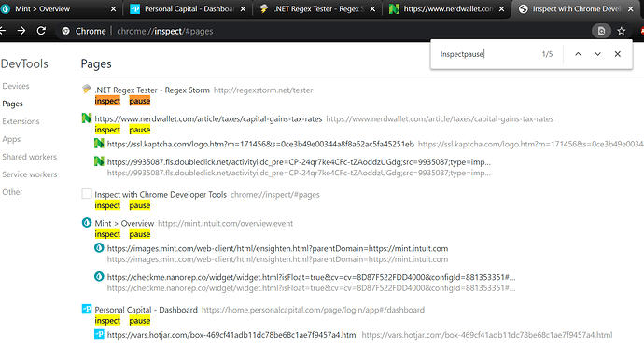Click the Pages heading
Viewport: 644px width, 348px height.
(x=96, y=64)
